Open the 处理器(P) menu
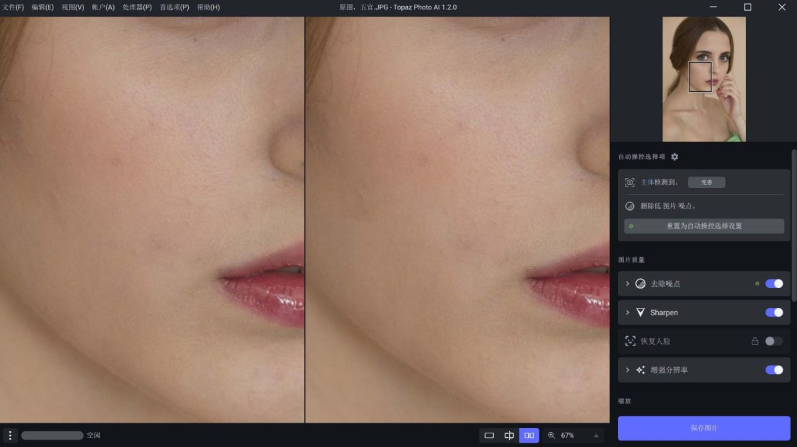Screen dimensions: 797x447 click(x=137, y=7)
